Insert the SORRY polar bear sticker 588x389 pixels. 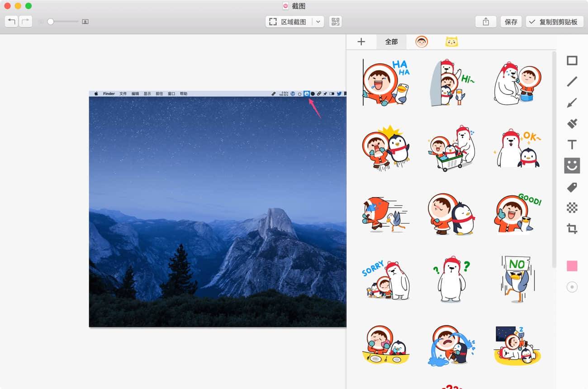tap(386, 280)
